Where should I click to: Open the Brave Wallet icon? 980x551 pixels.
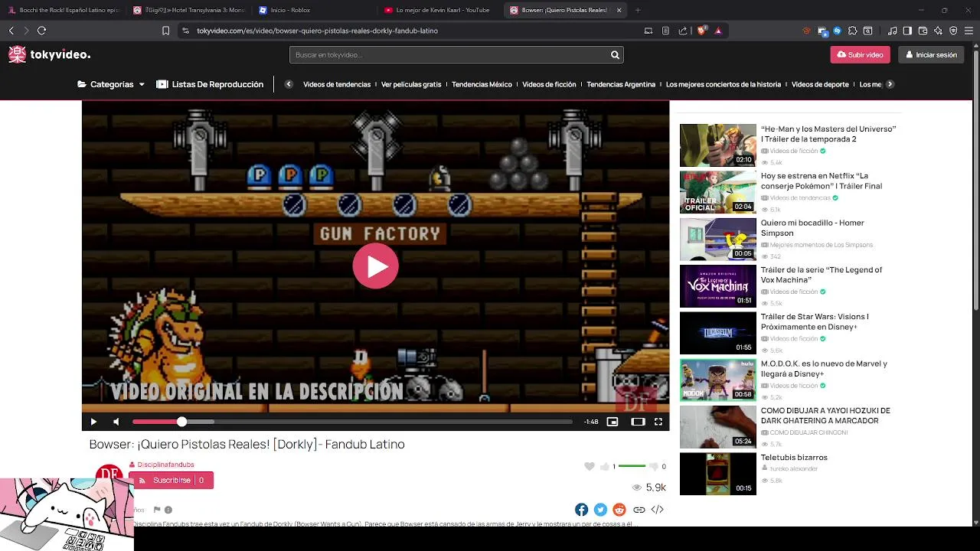coord(923,31)
